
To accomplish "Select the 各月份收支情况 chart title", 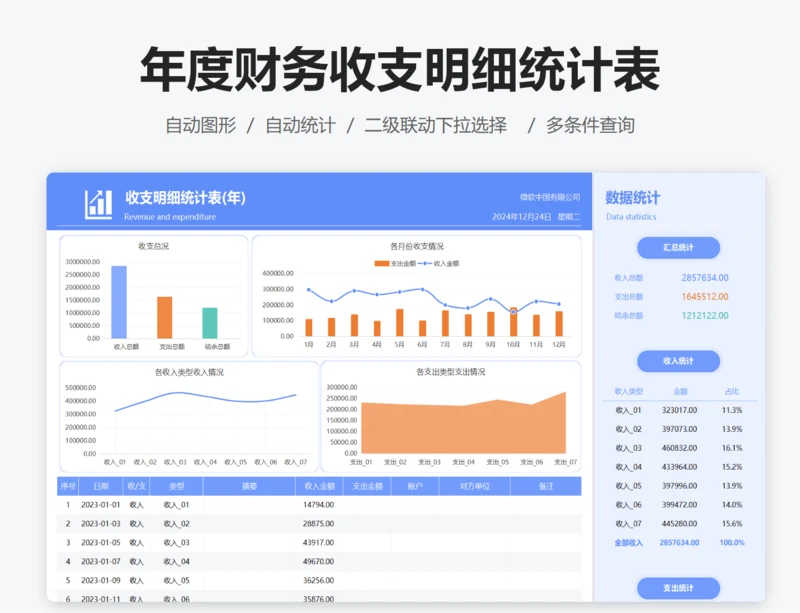I will 417,246.
